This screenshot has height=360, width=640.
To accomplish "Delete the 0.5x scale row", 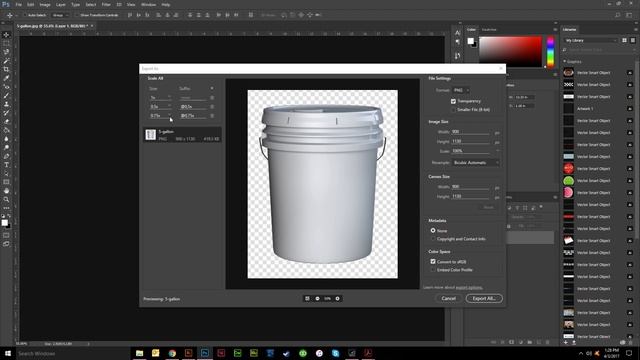I will 212,107.
